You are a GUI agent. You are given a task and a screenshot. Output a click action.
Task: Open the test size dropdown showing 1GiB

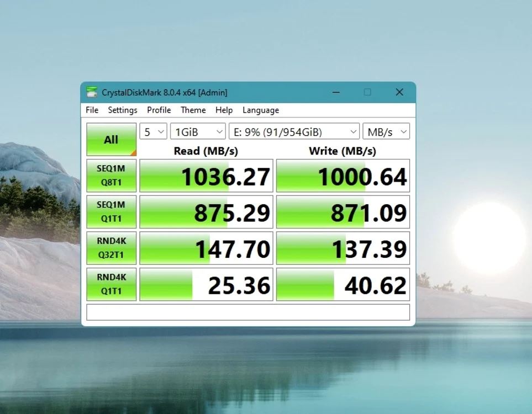coord(198,131)
